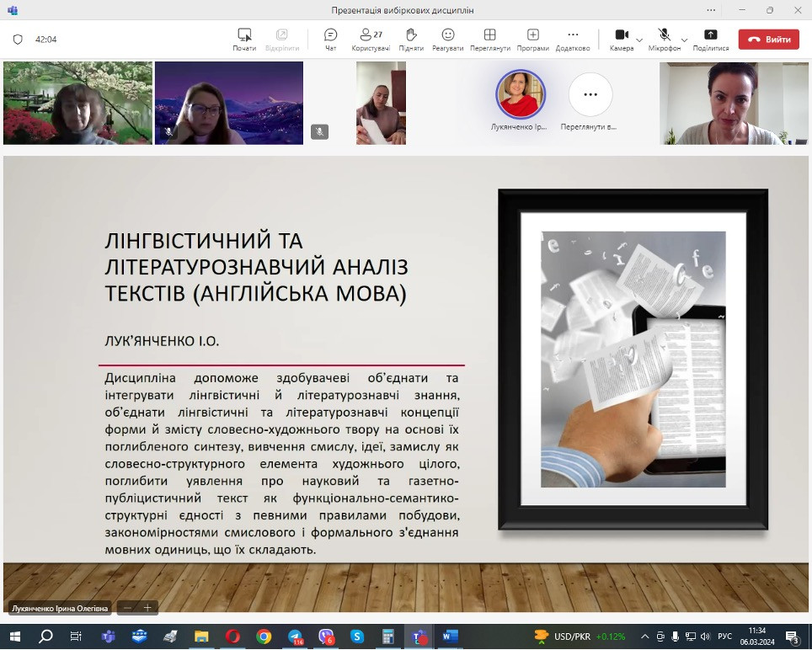
Task: Zoom in the shared content with plus
Action: [147, 607]
